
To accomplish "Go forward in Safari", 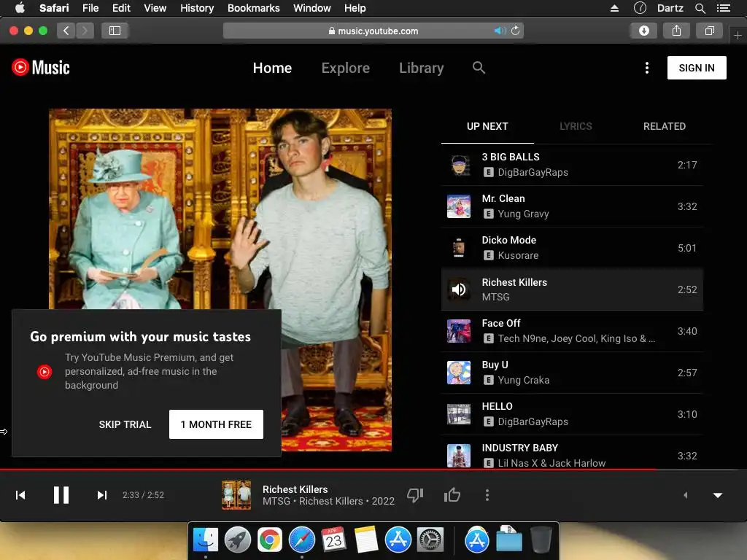I will tap(85, 31).
